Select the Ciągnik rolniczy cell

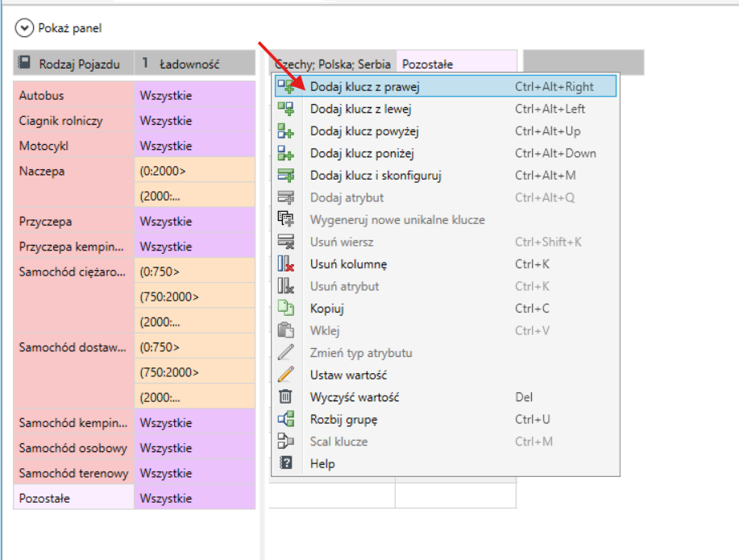74,120
